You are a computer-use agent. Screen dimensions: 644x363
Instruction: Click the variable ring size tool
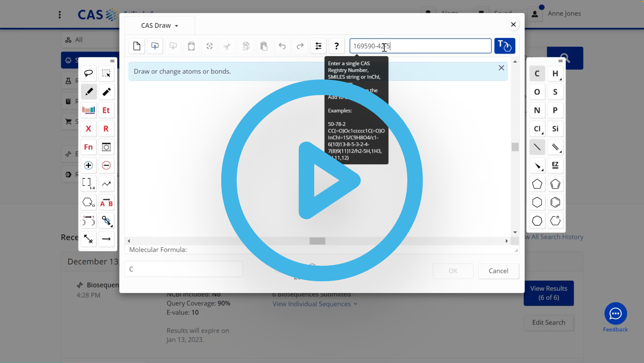tap(555, 221)
